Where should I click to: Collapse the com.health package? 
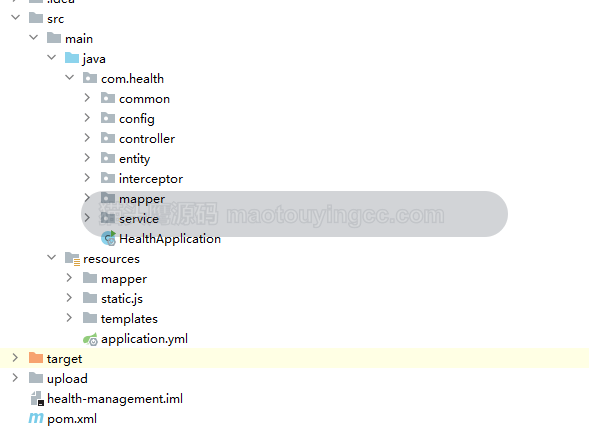point(69,77)
